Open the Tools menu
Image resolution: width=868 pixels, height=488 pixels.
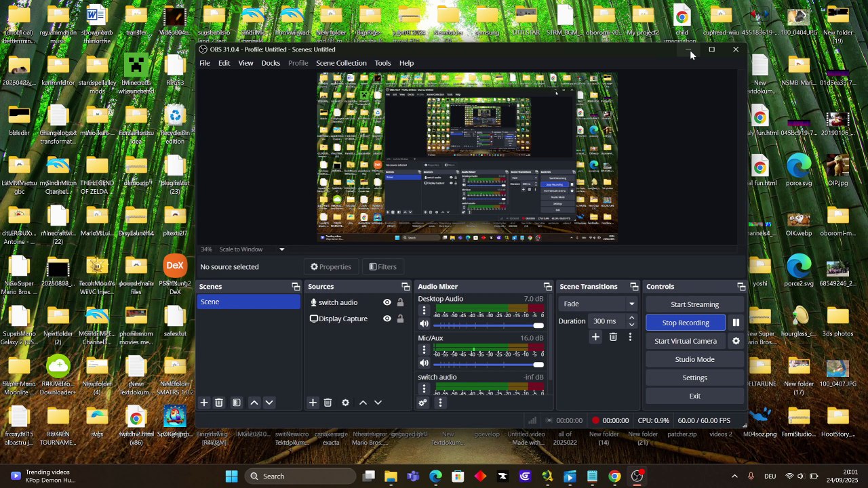point(382,63)
